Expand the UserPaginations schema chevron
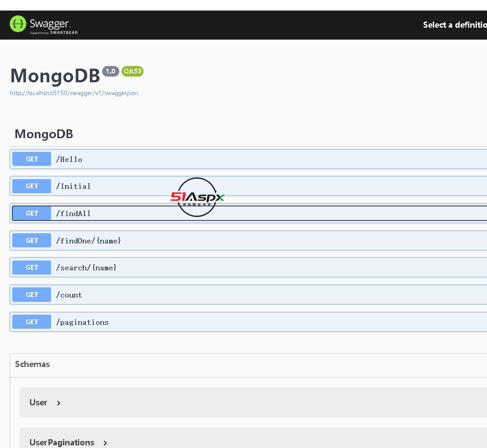 (105, 443)
